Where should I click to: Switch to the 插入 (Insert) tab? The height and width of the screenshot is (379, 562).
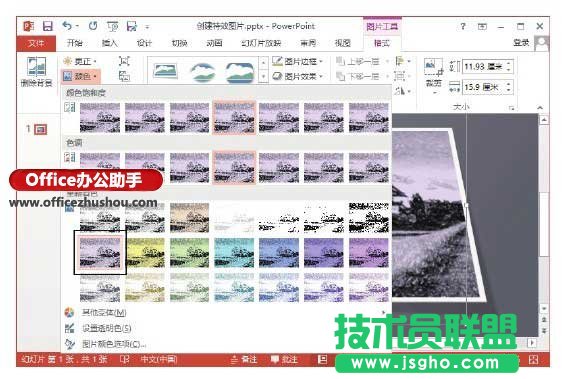point(109,43)
